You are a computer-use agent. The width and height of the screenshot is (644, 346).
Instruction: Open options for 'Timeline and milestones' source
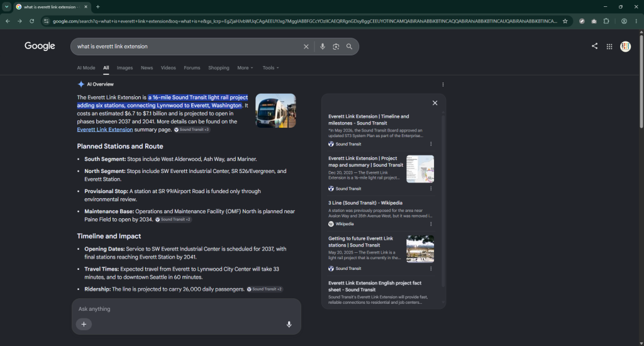[x=431, y=144]
